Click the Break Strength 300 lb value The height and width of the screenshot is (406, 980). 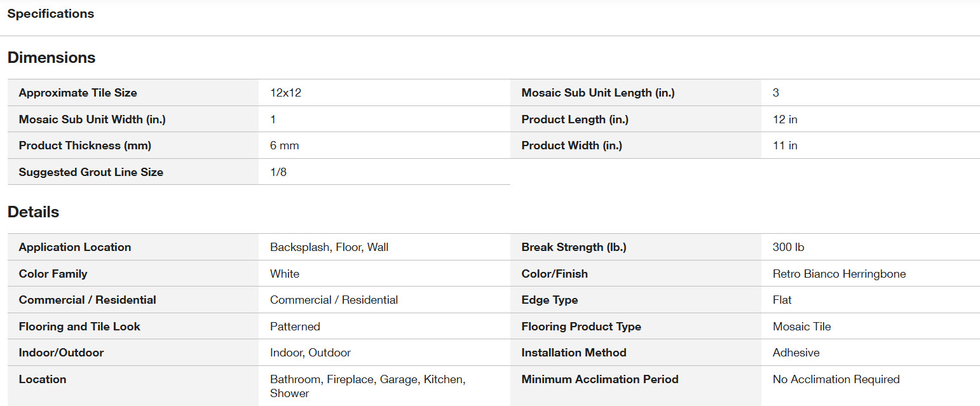789,247
